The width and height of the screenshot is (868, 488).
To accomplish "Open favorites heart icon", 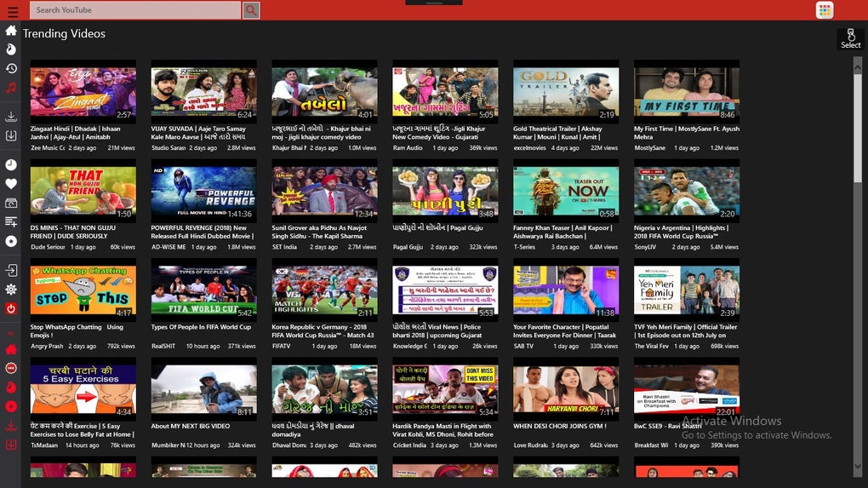I will click(11, 184).
